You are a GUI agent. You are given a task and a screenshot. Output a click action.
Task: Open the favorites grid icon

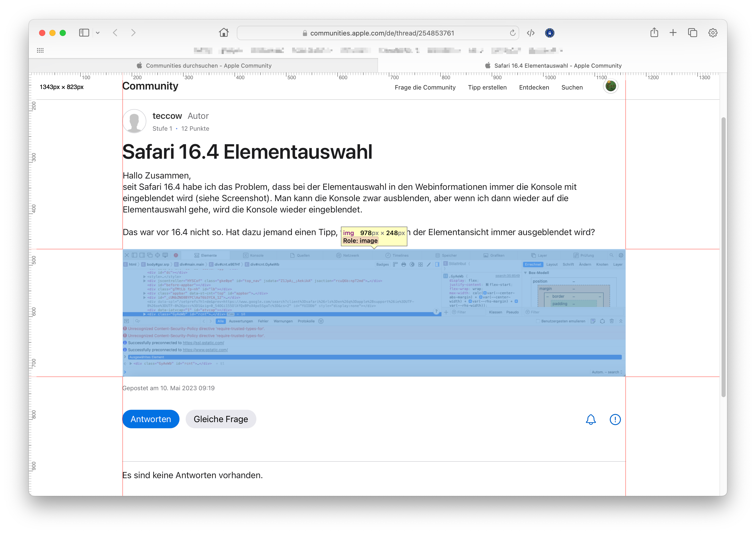40,50
